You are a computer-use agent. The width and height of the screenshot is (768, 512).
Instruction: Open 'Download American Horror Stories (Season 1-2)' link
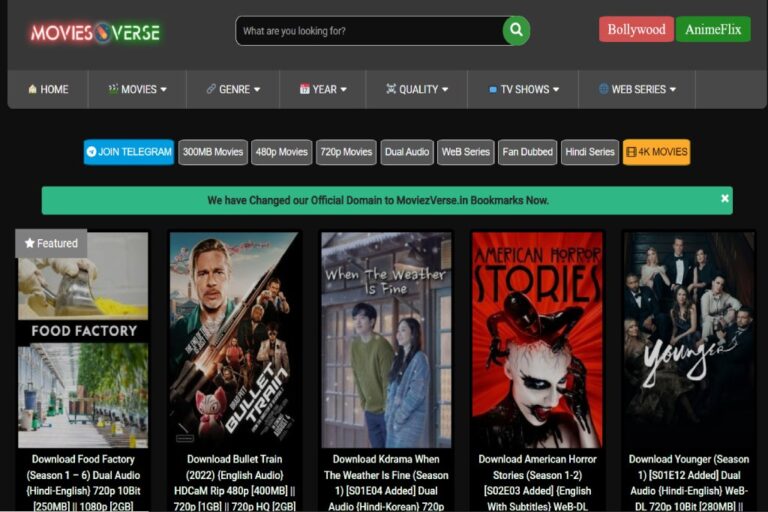click(537, 483)
